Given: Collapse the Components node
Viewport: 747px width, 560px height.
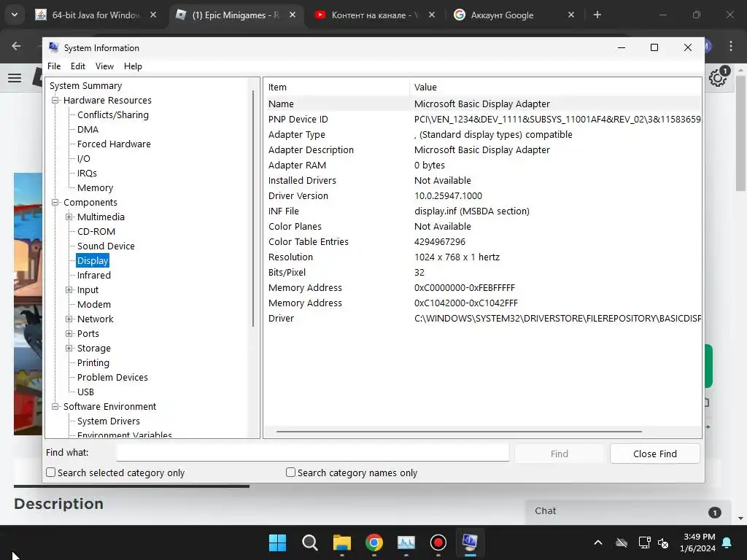Looking at the screenshot, I should pos(55,203).
